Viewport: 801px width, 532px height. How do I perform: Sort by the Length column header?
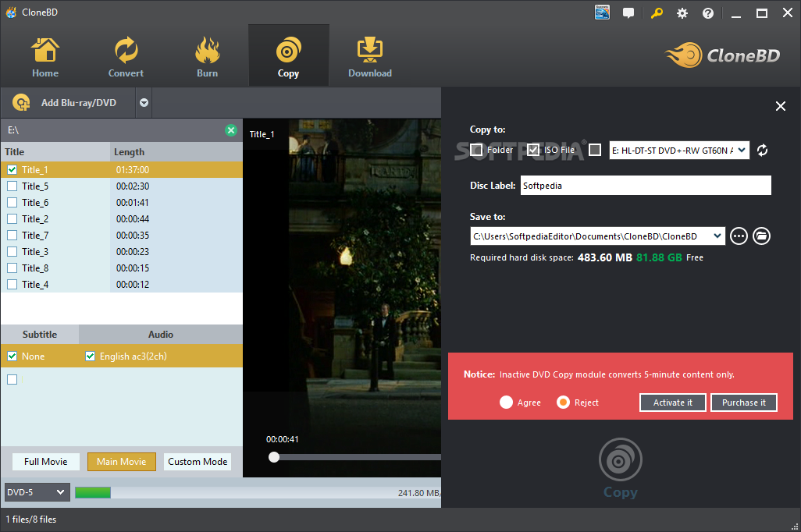[176, 151]
